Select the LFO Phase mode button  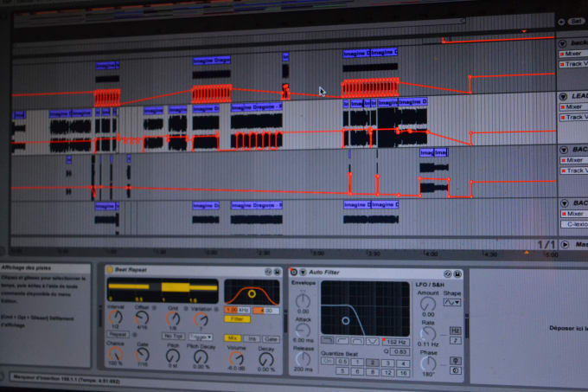(x=455, y=361)
